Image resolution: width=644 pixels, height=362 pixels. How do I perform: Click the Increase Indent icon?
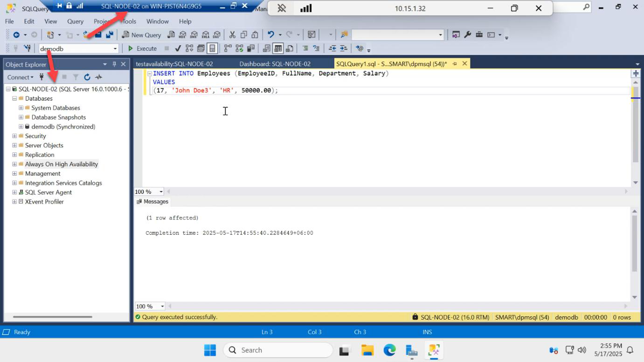[x=344, y=48]
